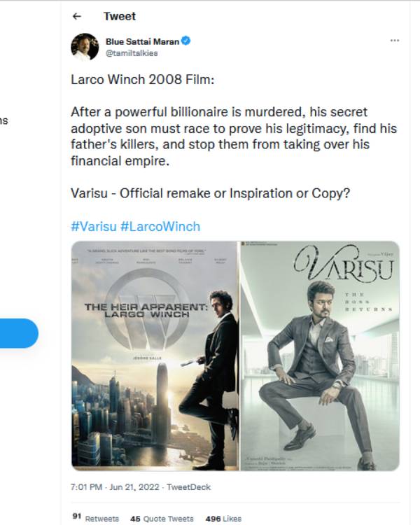This screenshot has width=420, height=525.
Task: Go back using the left arrow icon
Action: 77,16
